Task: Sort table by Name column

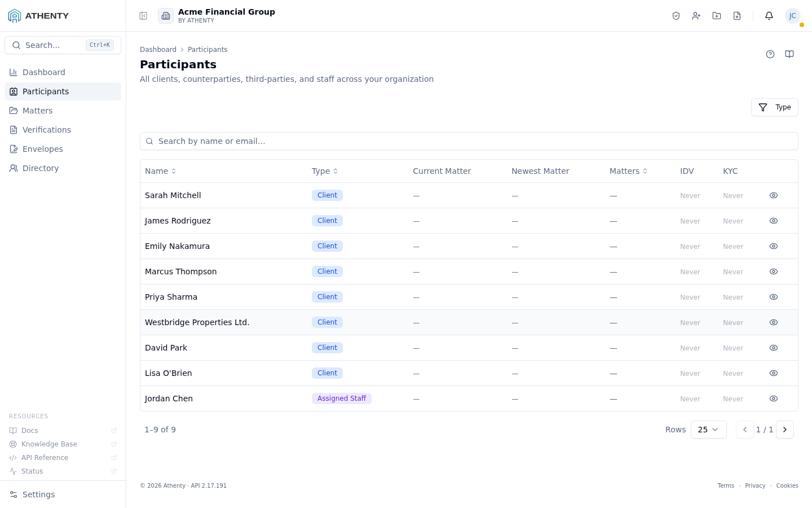Action: 161,171
